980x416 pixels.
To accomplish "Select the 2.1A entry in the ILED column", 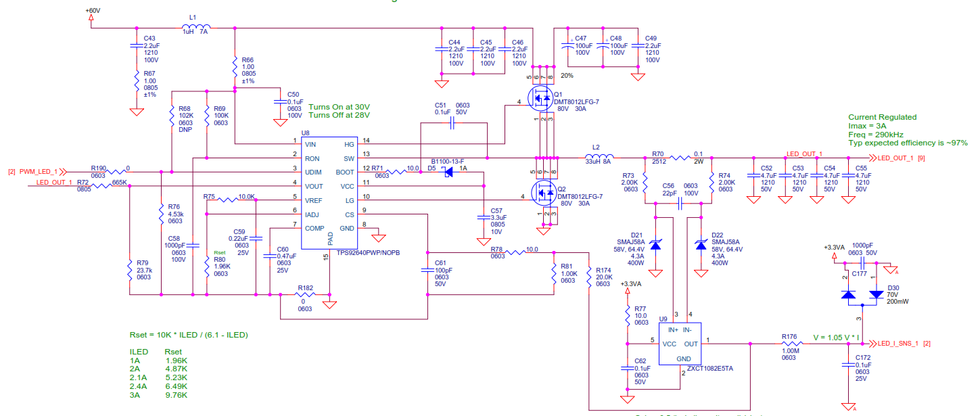I will 139,377.
